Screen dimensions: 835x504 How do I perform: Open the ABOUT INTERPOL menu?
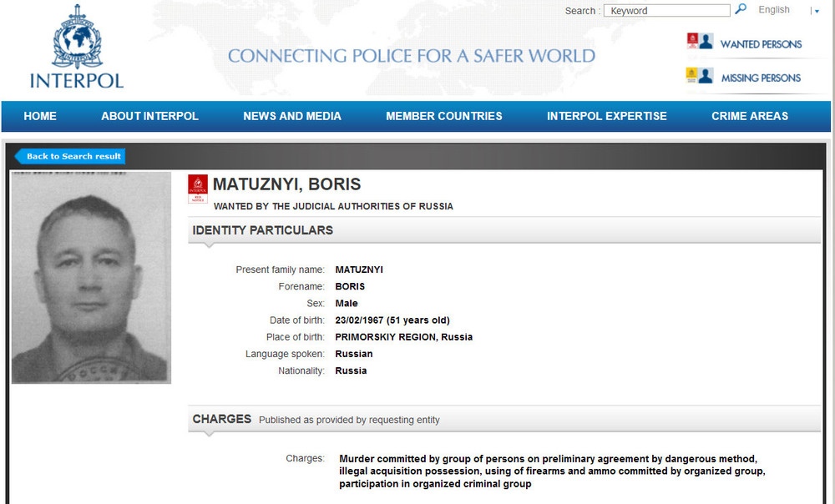pyautogui.click(x=149, y=116)
